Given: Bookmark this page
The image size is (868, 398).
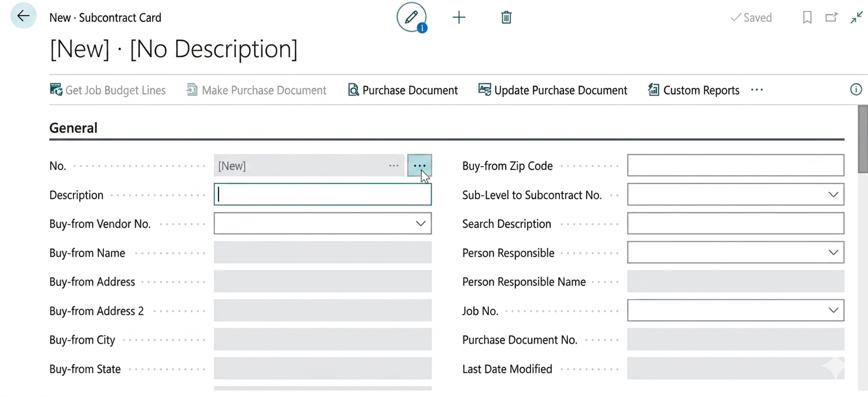Looking at the screenshot, I should point(807,17).
